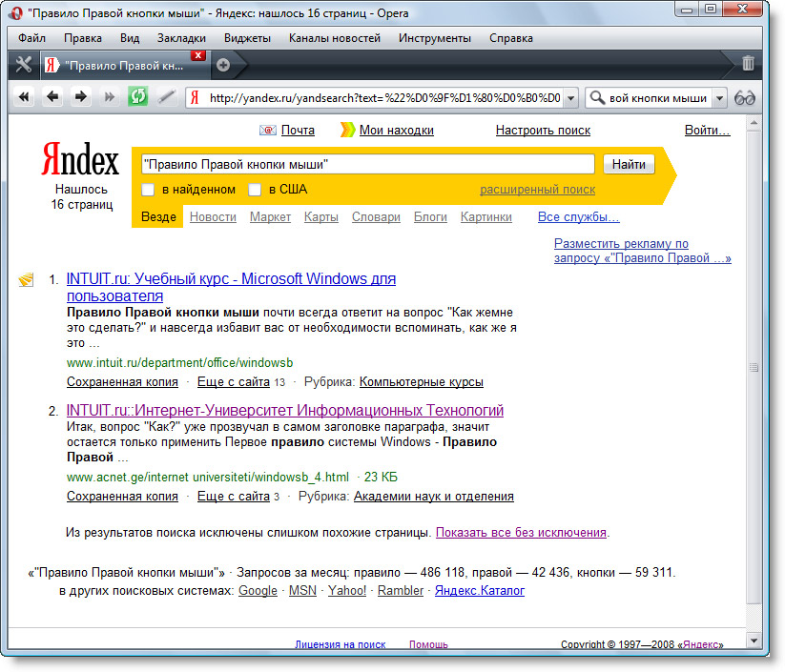Reload the current page
785x672 pixels.
[x=137, y=96]
